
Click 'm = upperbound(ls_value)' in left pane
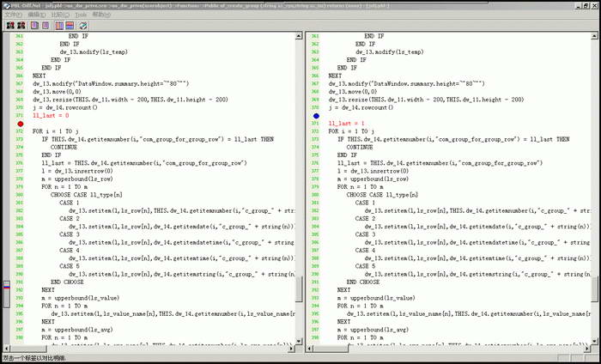click(81, 298)
